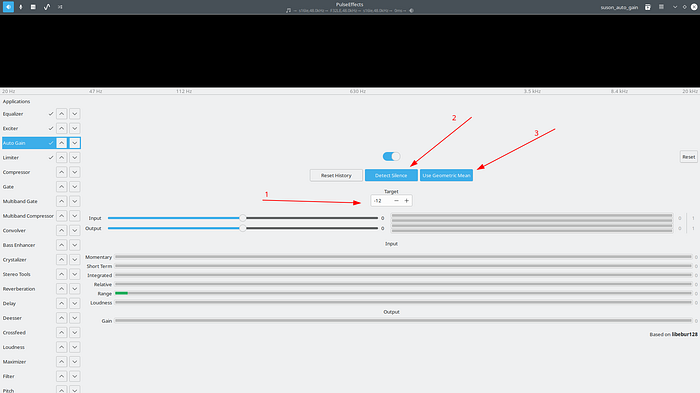The height and width of the screenshot is (393, 700).
Task: Click the square window icon in header
Action: click(33, 7)
